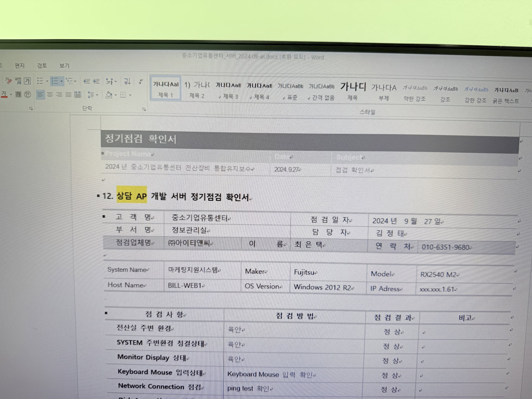Open the paragraph settings dialog launcher
This screenshot has width=532, height=399.
point(144,109)
